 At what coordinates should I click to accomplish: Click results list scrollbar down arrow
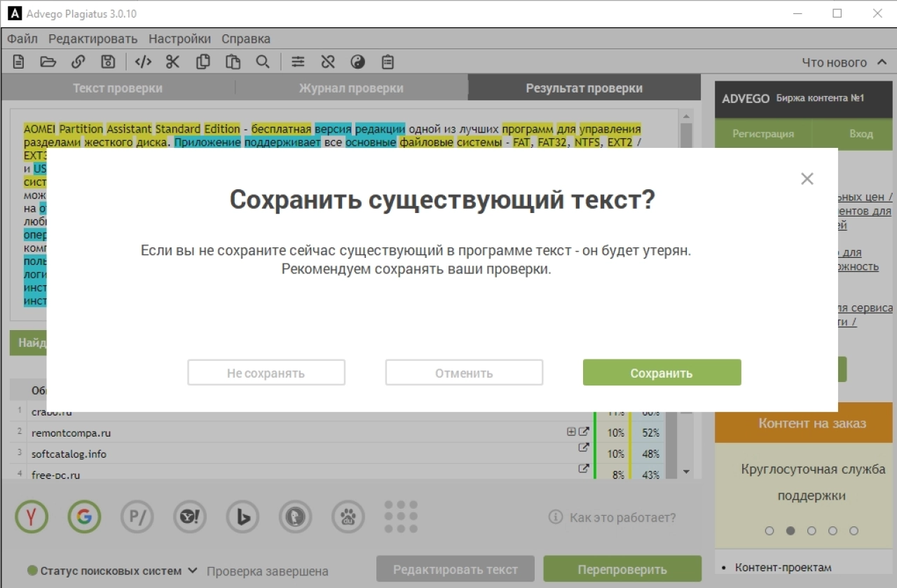pyautogui.click(x=686, y=472)
